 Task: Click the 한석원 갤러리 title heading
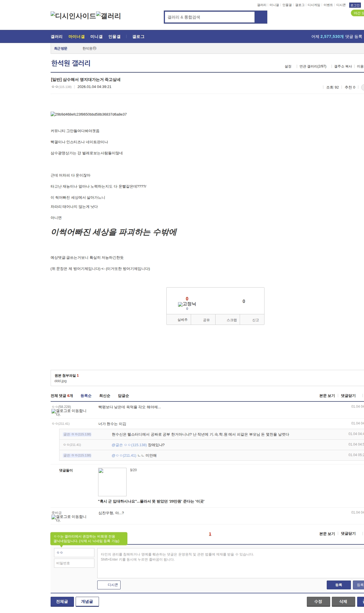[x=71, y=63]
